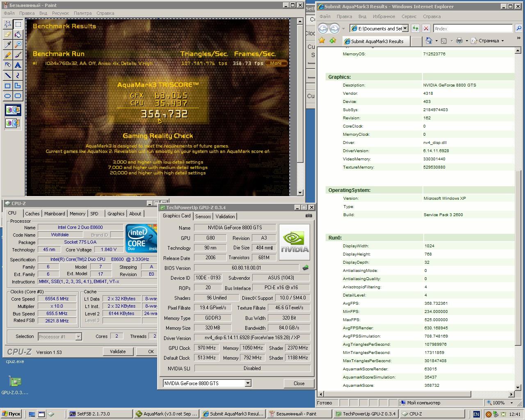Choose the transparent selection option in Paint
525x420 pixels.
(13, 123)
